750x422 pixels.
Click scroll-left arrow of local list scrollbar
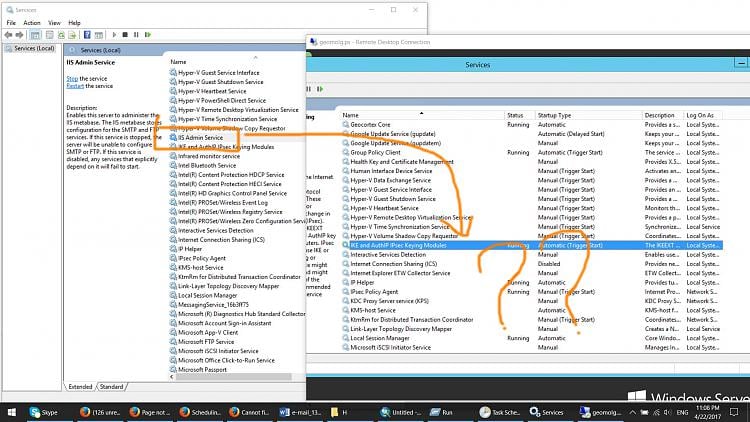(172, 377)
